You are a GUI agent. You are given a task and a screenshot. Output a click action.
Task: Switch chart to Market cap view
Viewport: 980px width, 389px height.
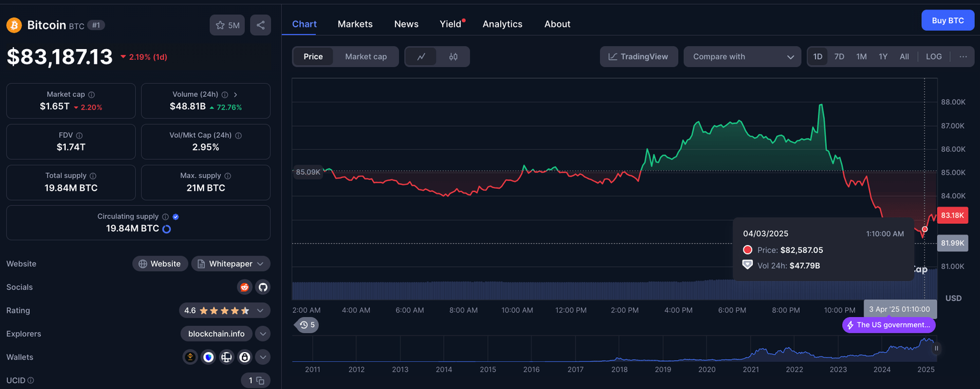(x=366, y=57)
